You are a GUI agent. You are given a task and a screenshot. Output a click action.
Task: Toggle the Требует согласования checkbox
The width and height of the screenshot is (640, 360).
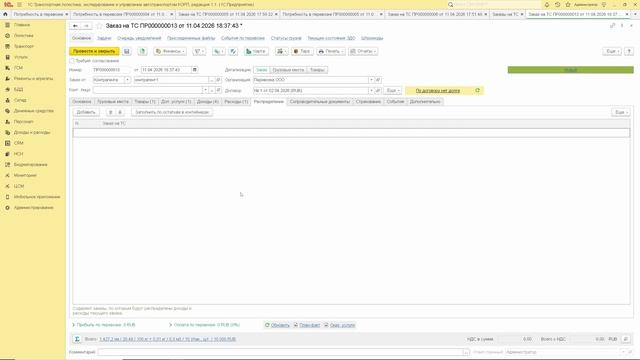click(72, 61)
